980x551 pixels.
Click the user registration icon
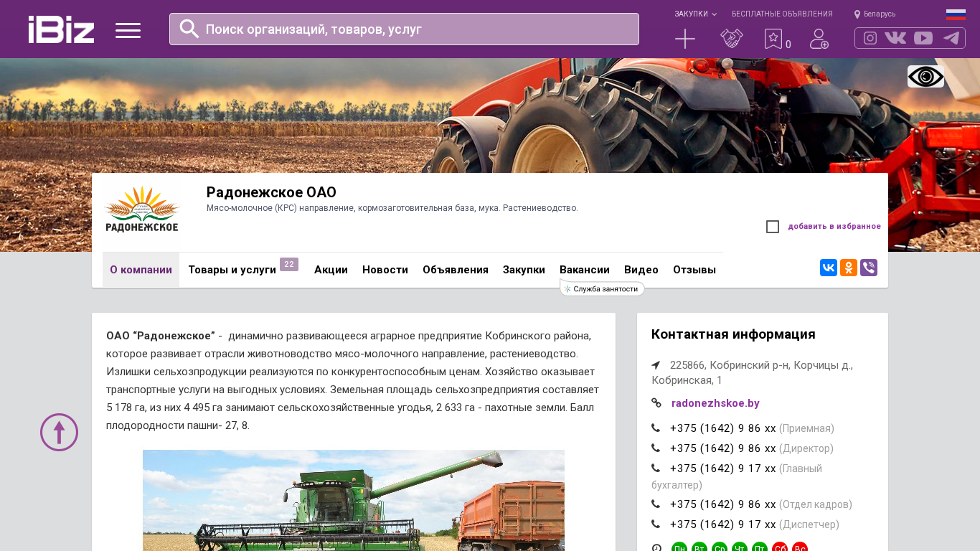pyautogui.click(x=819, y=39)
